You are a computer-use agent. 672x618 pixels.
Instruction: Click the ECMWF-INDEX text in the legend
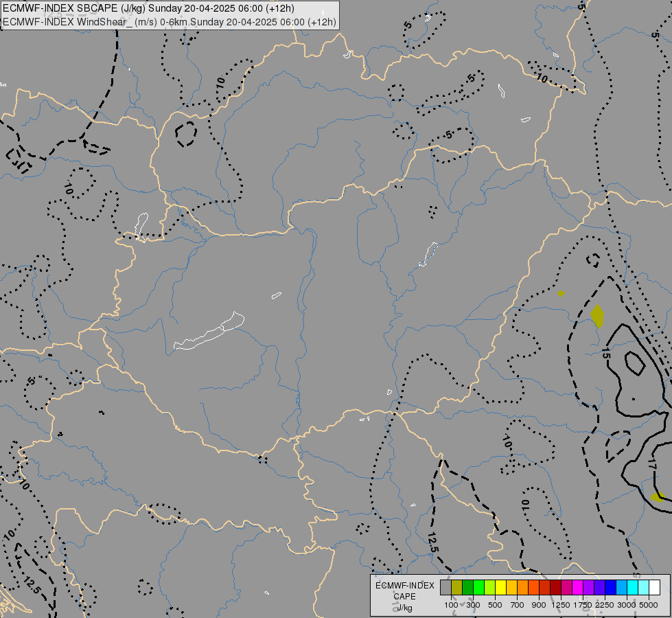click(x=404, y=586)
